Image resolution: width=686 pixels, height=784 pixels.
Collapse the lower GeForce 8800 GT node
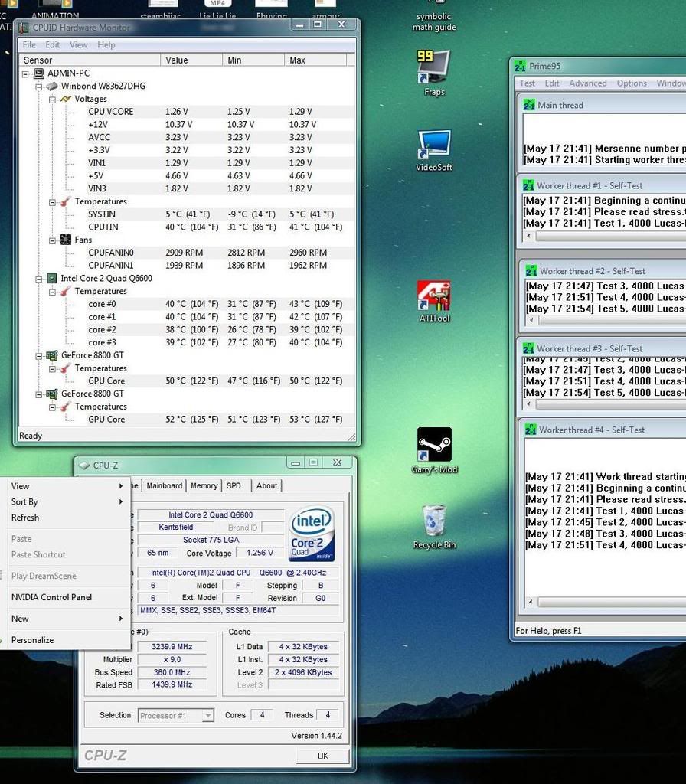[x=38, y=394]
